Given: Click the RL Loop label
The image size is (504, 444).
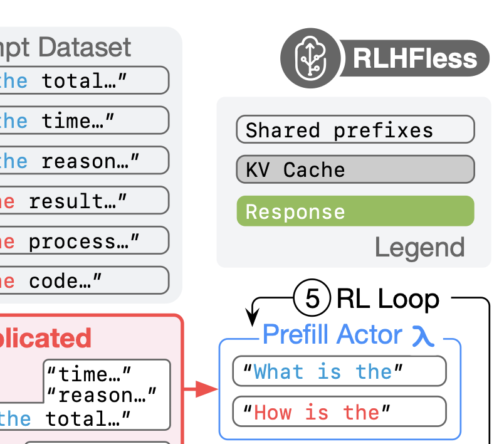Looking at the screenshot, I should (x=387, y=300).
